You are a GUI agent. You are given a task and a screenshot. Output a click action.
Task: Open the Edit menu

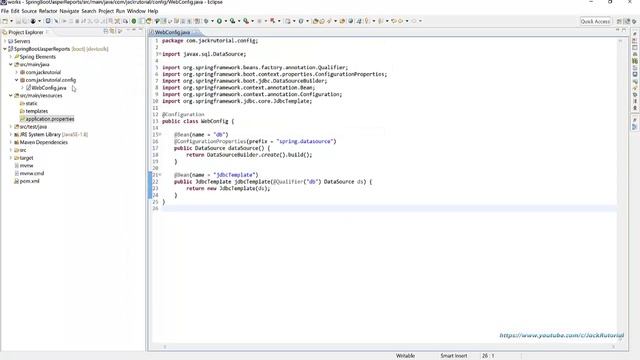pos(15,11)
